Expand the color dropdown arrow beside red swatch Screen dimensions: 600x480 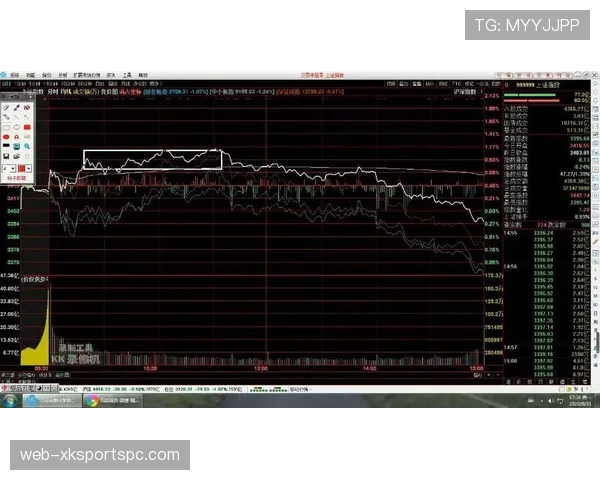pyautogui.click(x=29, y=168)
